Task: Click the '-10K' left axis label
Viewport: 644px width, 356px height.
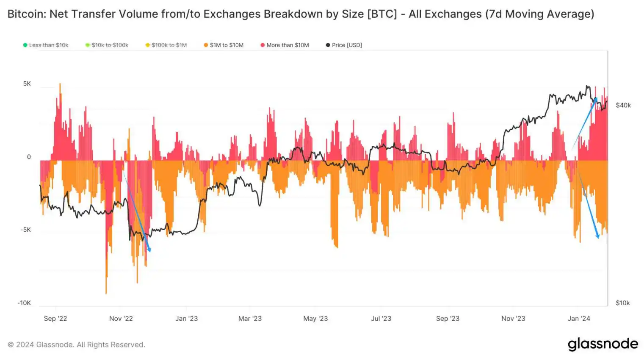Action: tap(24, 303)
